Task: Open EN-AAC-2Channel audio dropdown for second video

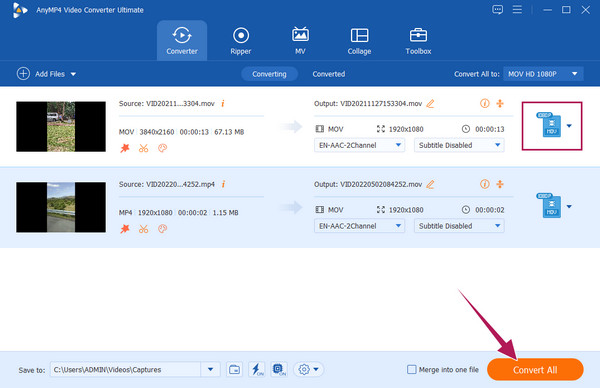Action: (x=359, y=226)
